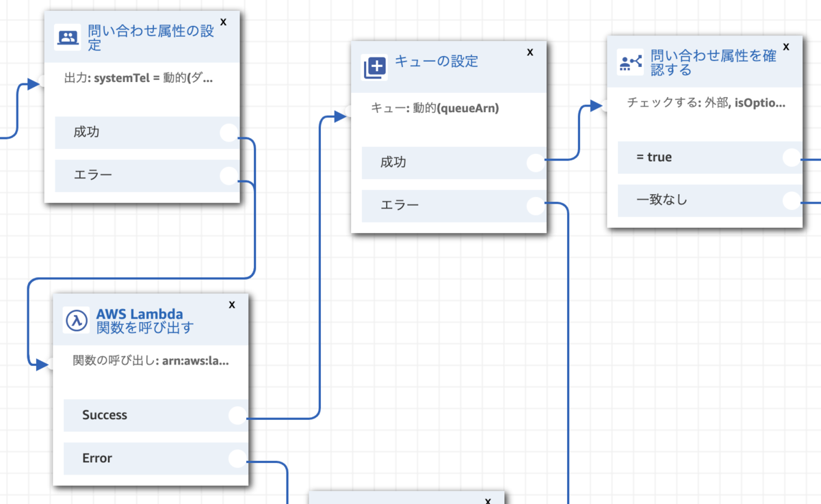Select the AWS Lambda lambda icon
Image resolution: width=821 pixels, height=504 pixels.
(77, 319)
